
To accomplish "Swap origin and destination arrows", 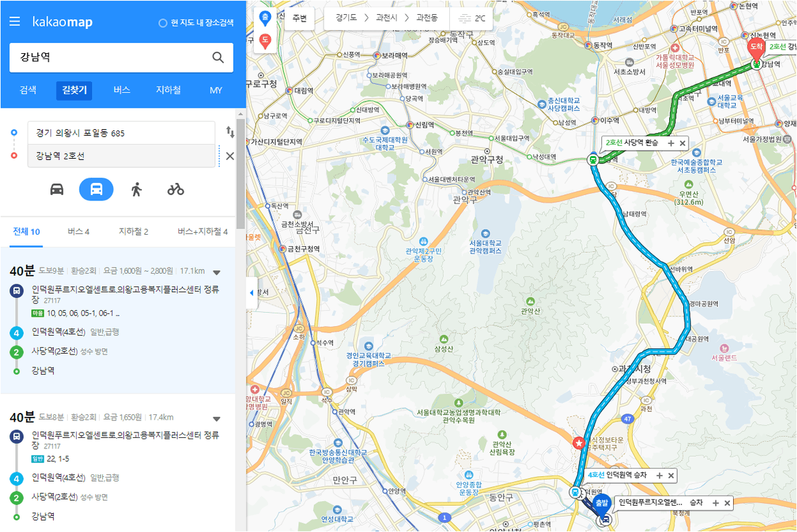I will [x=230, y=132].
